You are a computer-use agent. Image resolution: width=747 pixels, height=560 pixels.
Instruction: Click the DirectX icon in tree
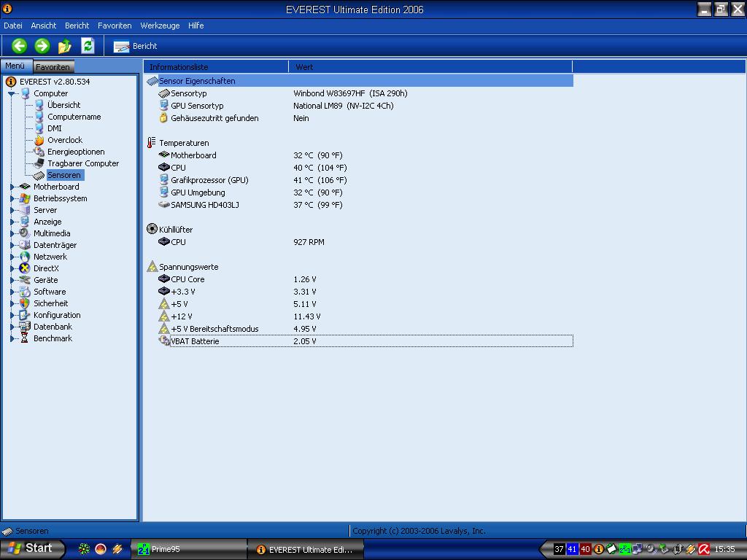click(25, 268)
